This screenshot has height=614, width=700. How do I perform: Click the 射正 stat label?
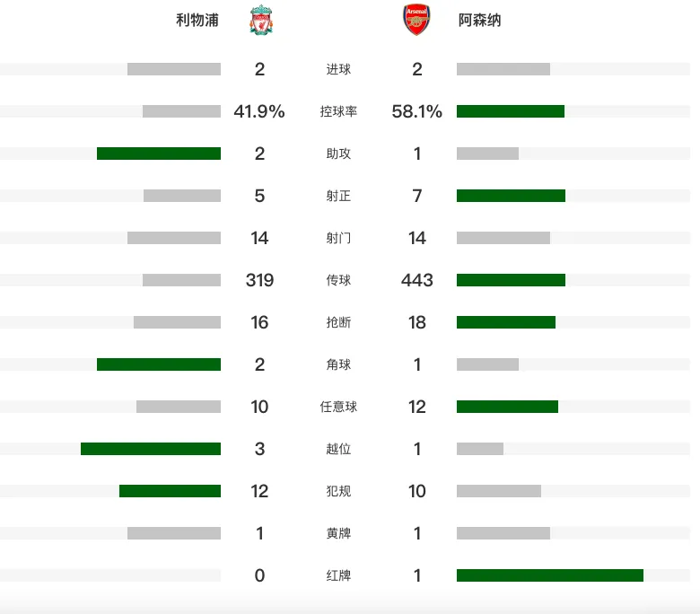coord(338,196)
